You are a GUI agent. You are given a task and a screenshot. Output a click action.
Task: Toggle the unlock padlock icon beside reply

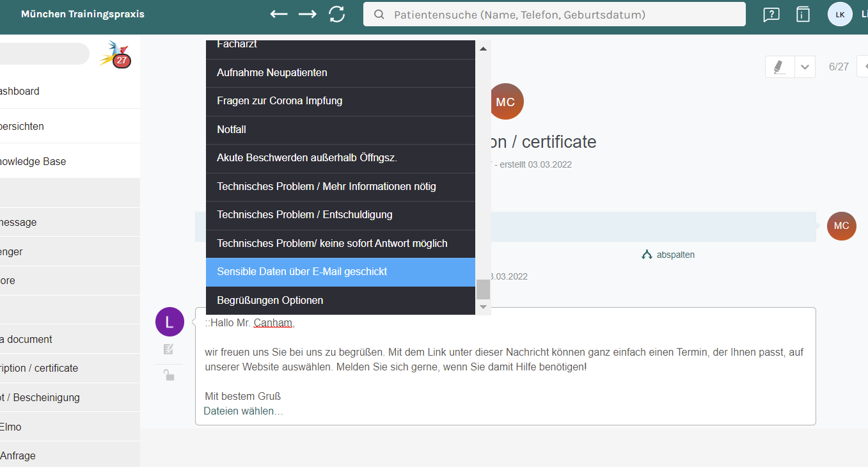(x=169, y=376)
